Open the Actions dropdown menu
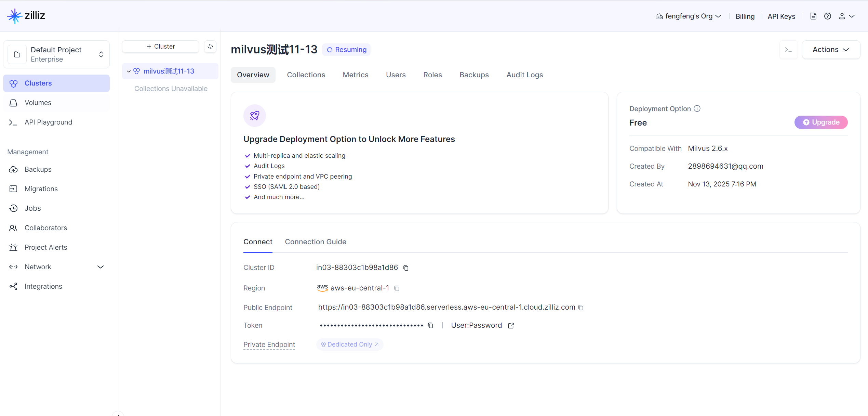The image size is (868, 416). 830,50
